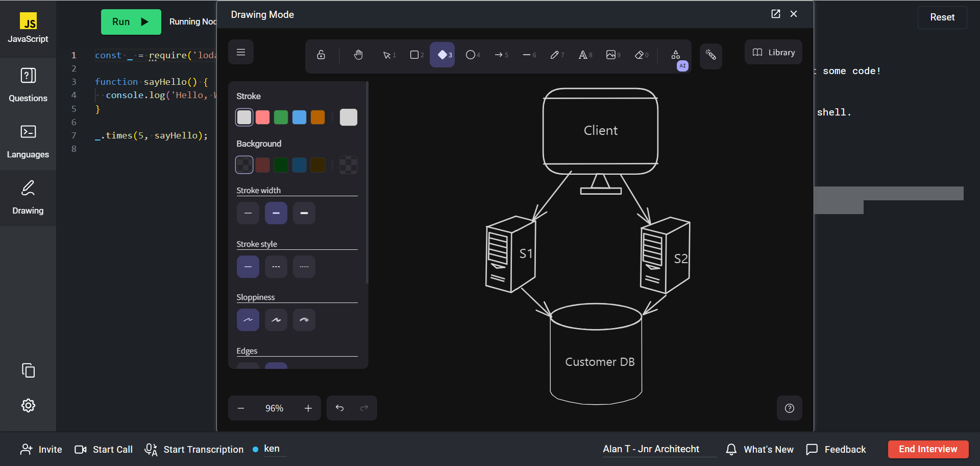The height and width of the screenshot is (466, 980).
Task: Select the Hand pan tool
Action: coord(358,55)
